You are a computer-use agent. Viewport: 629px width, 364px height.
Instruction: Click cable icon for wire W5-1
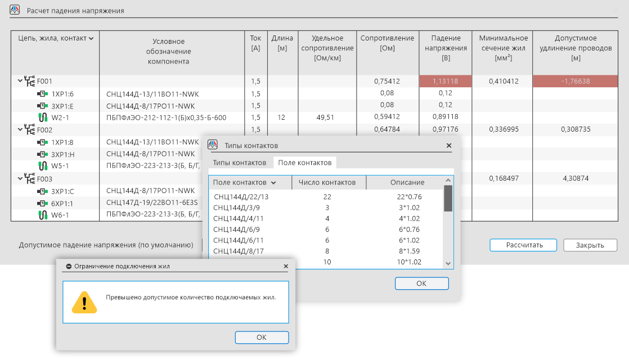click(42, 166)
